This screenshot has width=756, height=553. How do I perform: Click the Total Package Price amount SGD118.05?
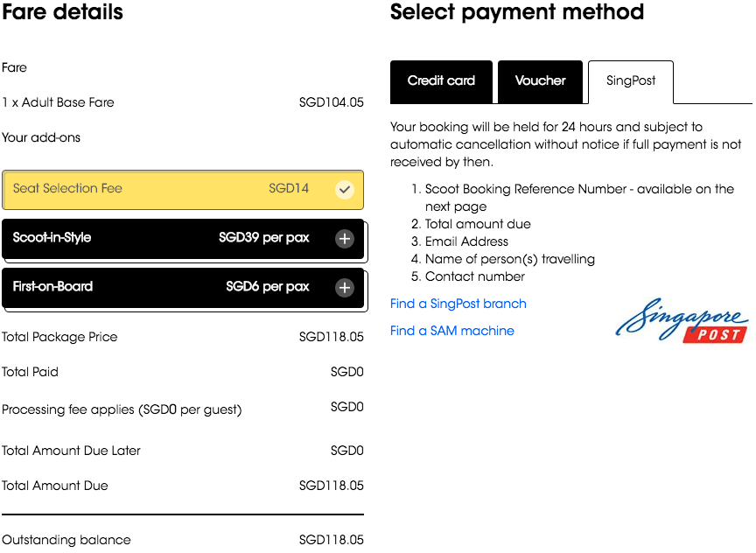tap(332, 337)
